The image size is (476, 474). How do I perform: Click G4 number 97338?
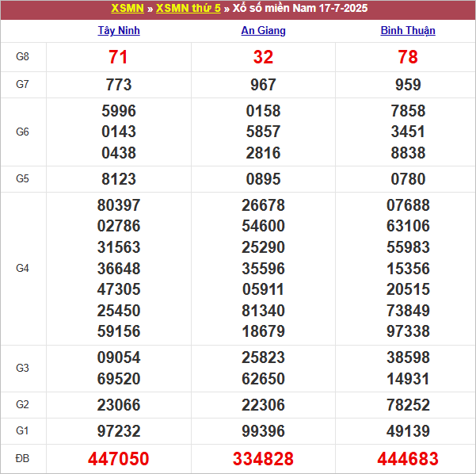coord(408,331)
